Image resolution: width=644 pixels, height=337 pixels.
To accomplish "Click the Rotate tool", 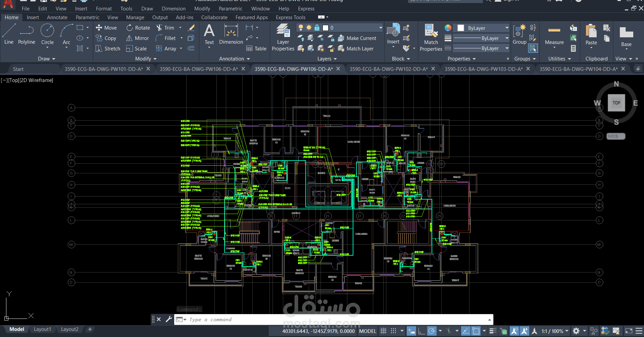I will (138, 28).
